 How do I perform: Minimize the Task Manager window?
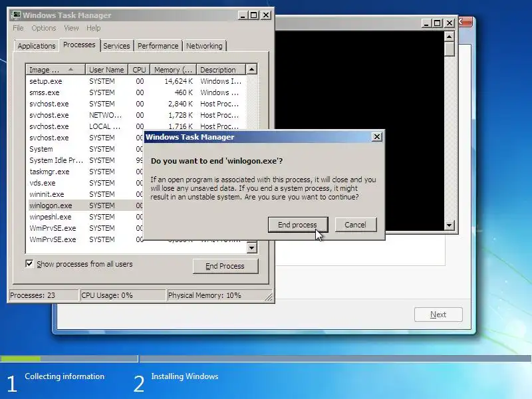point(242,15)
